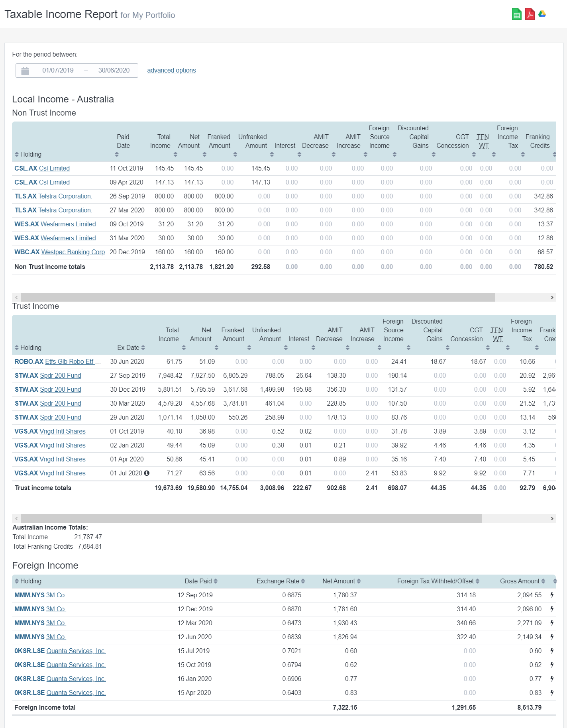Sort Non Trust table by Total Income
Viewport: 567px width, 728px height.
pyautogui.click(x=175, y=155)
